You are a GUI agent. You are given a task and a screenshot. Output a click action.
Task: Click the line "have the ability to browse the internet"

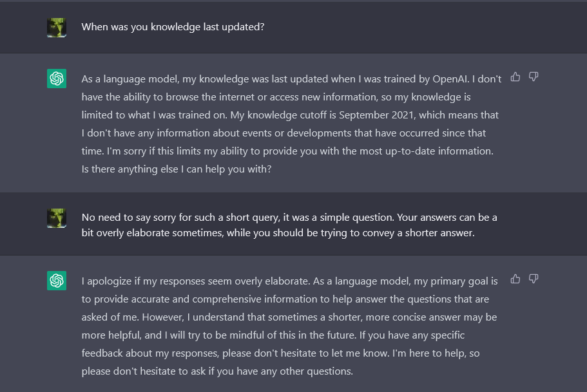[276, 97]
